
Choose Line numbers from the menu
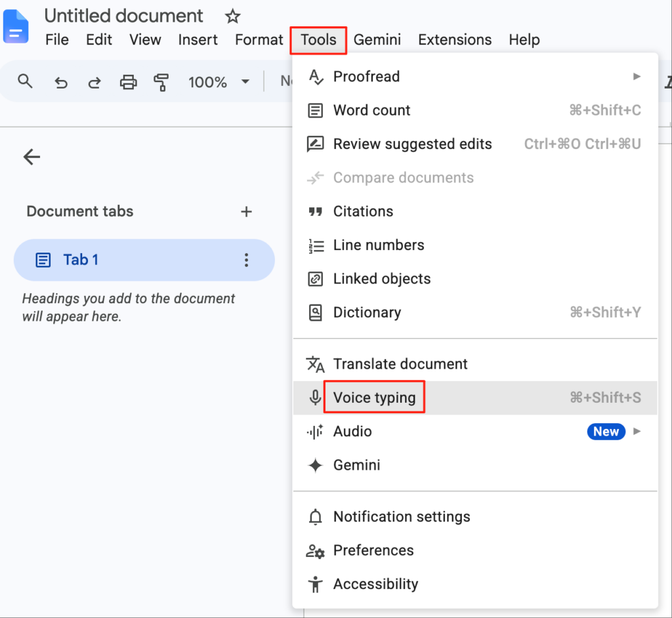[x=475, y=245]
